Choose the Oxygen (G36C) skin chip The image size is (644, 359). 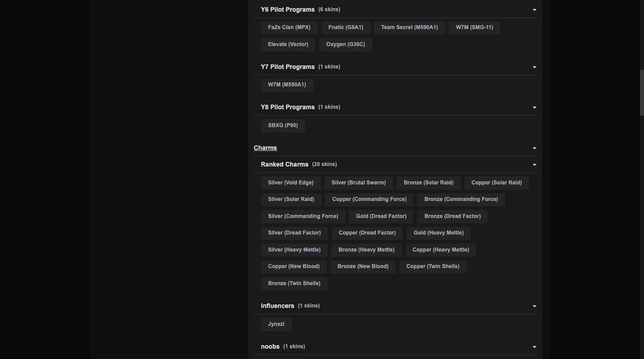345,44
